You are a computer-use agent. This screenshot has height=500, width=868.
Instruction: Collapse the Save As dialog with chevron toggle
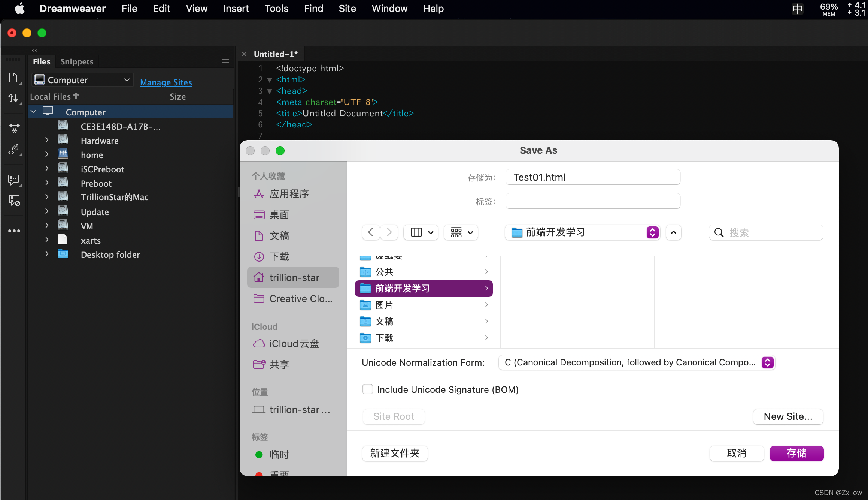(x=673, y=232)
